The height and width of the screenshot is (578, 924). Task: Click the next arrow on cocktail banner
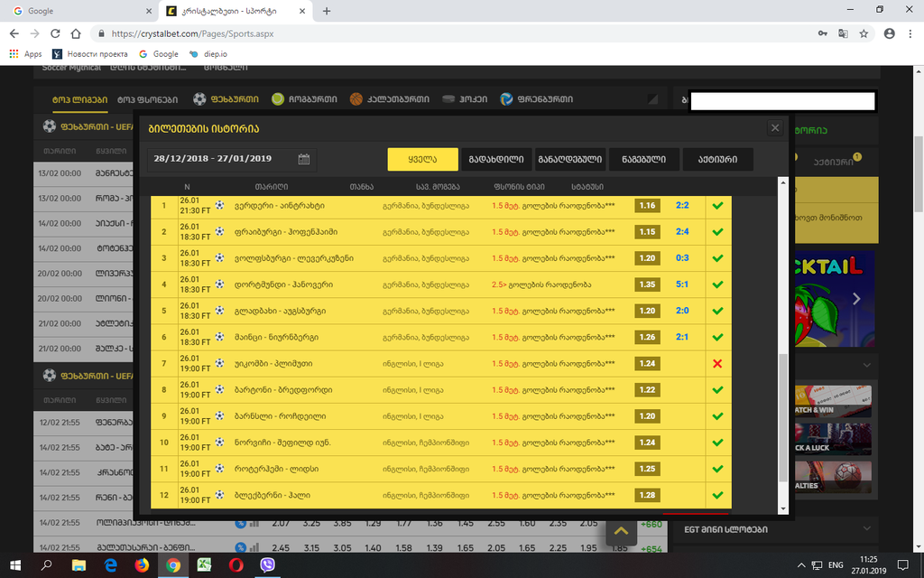tap(856, 299)
